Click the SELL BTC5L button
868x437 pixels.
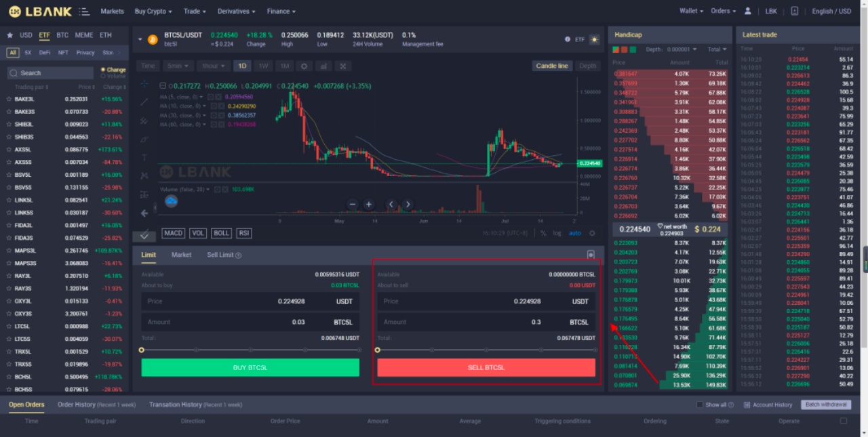pos(486,367)
